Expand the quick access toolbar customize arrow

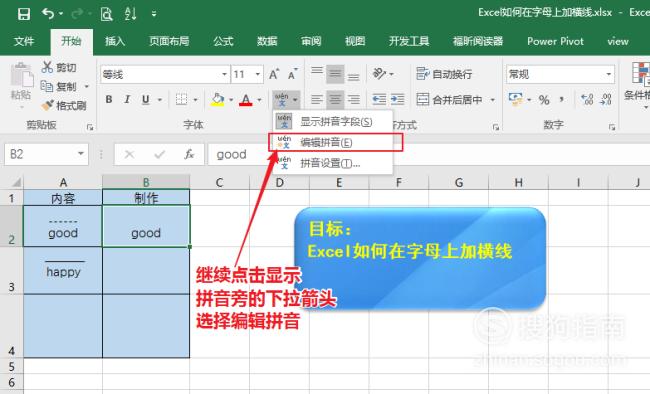pos(154,14)
